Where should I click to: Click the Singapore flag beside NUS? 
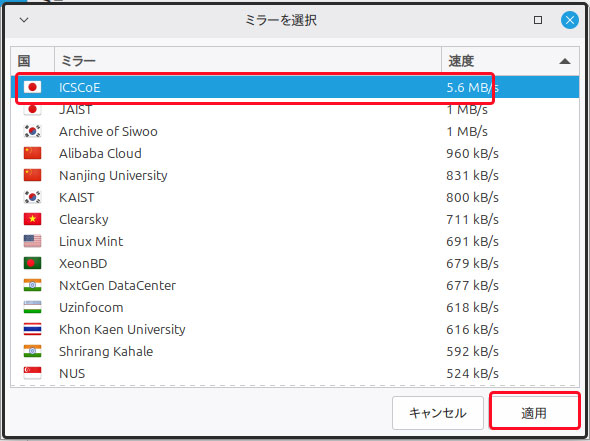click(x=32, y=373)
